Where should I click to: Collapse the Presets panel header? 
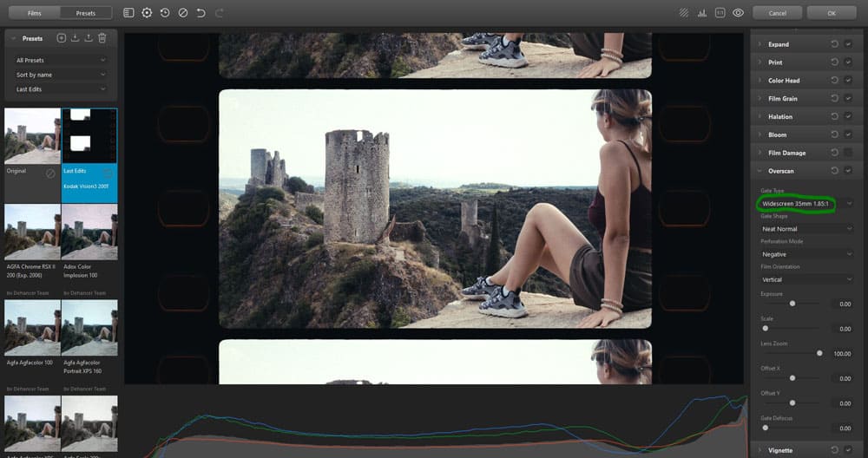[x=13, y=39]
